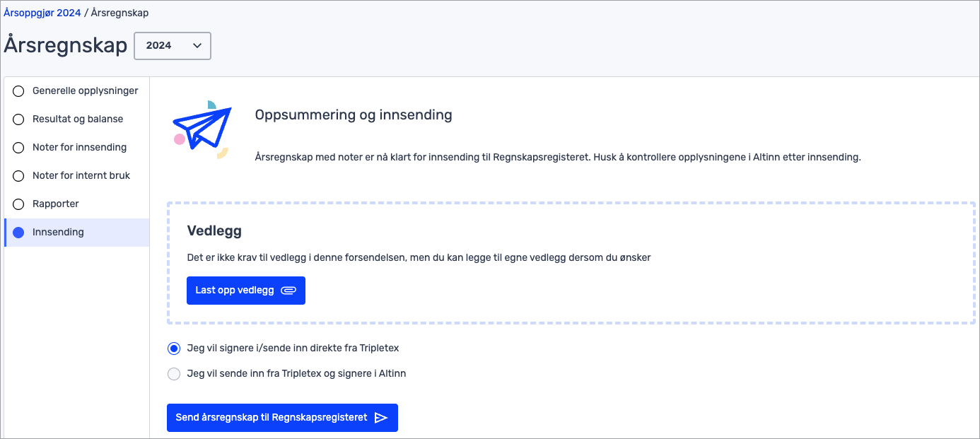Screen dimensions: 980x439
Task: Click the Årsregnskap breadcrumb current page text
Action: pos(119,13)
